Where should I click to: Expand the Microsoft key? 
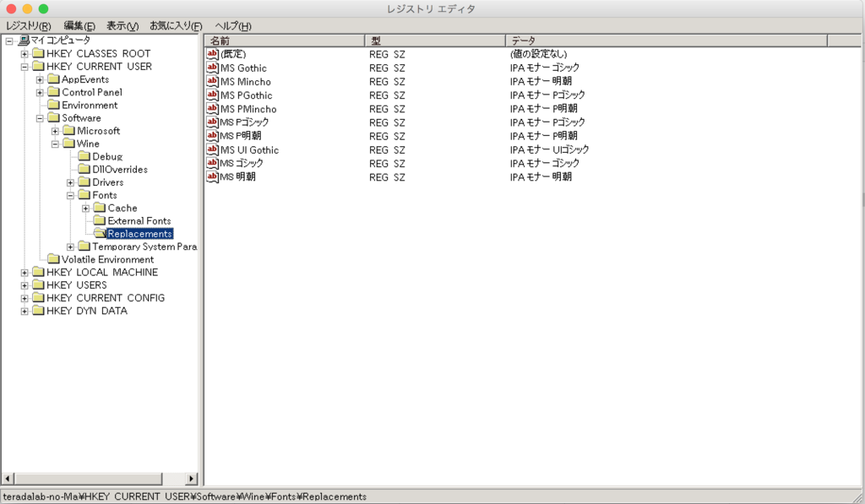(x=55, y=131)
